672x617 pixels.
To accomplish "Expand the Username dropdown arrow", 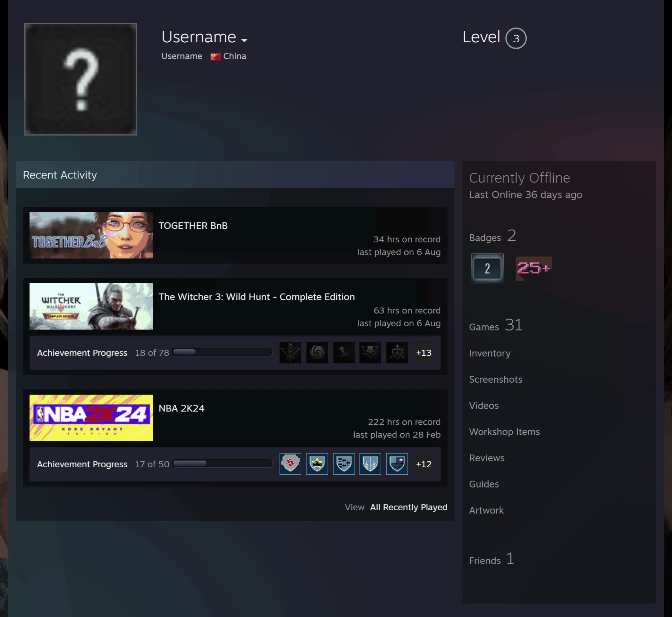I will tap(244, 40).
